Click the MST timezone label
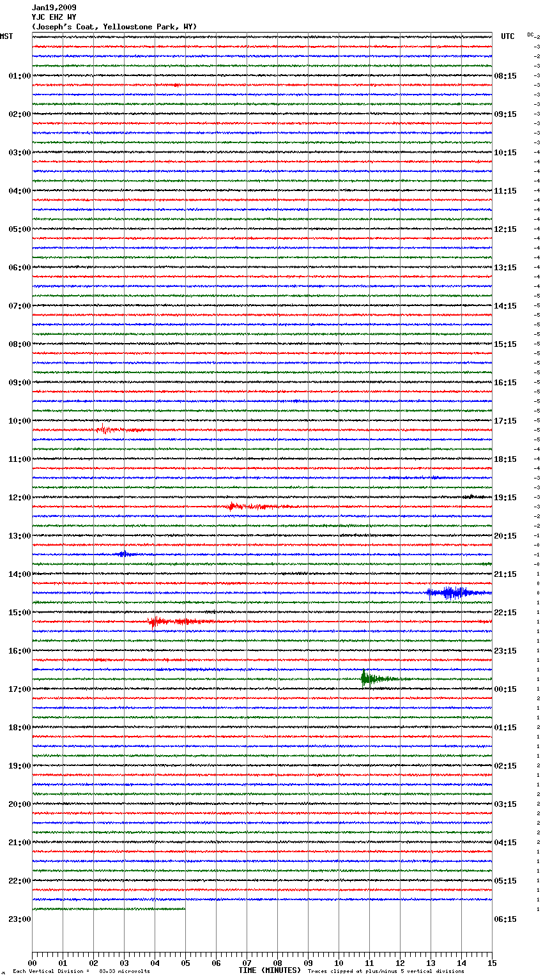The image size is (543, 980). click(x=6, y=36)
